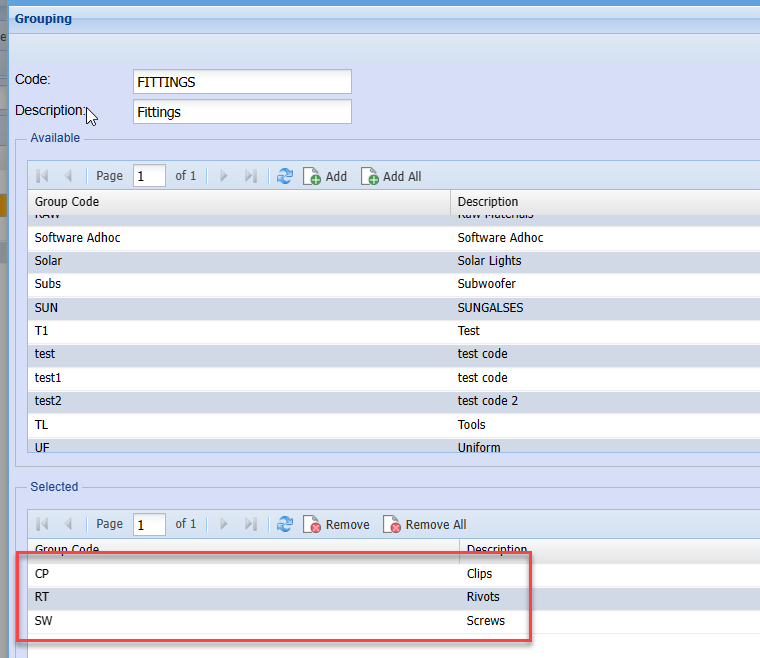This screenshot has height=658, width=760.
Task: Go to next page in Available grid
Action: pyautogui.click(x=224, y=176)
